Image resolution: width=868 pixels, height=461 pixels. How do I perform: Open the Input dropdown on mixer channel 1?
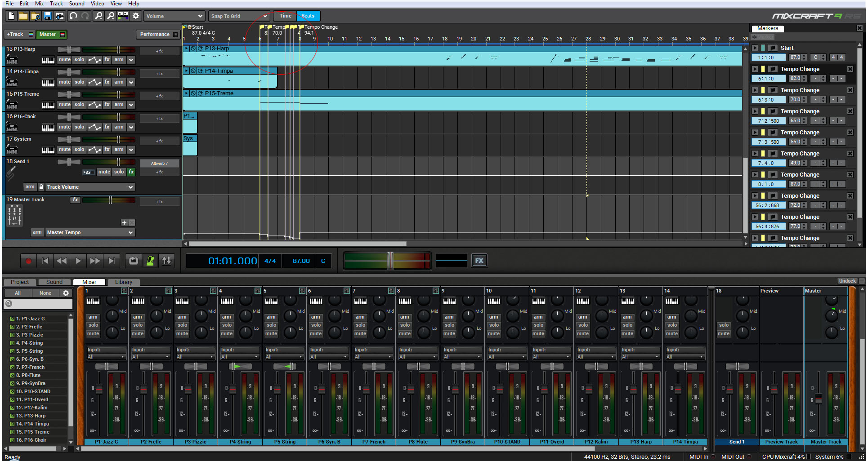[x=106, y=357]
